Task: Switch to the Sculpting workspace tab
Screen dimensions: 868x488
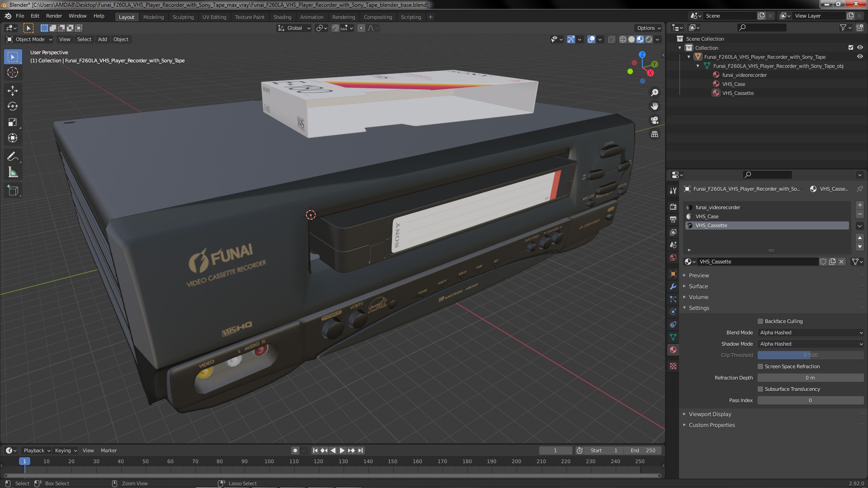Action: click(x=183, y=17)
